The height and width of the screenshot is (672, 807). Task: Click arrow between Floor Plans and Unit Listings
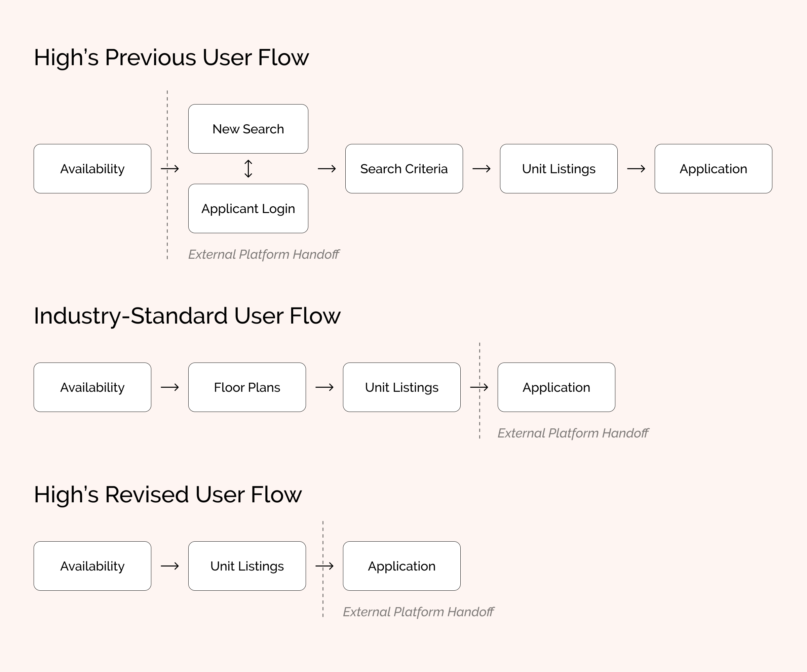[324, 387]
